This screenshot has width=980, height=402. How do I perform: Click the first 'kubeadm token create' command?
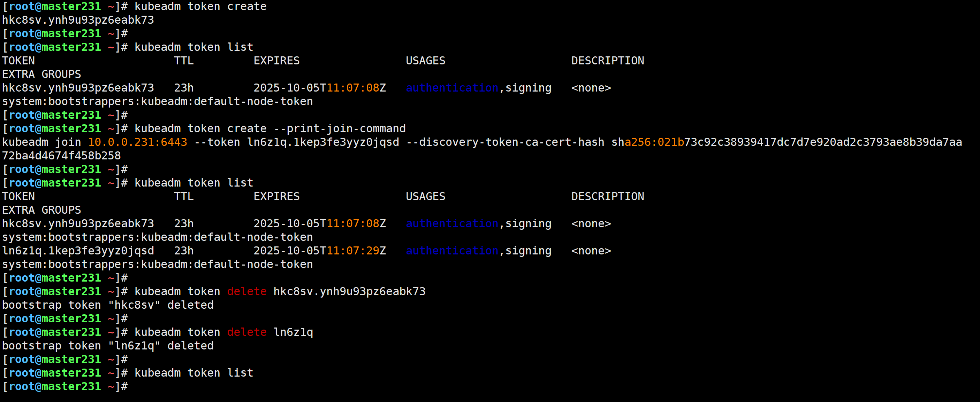click(x=200, y=7)
